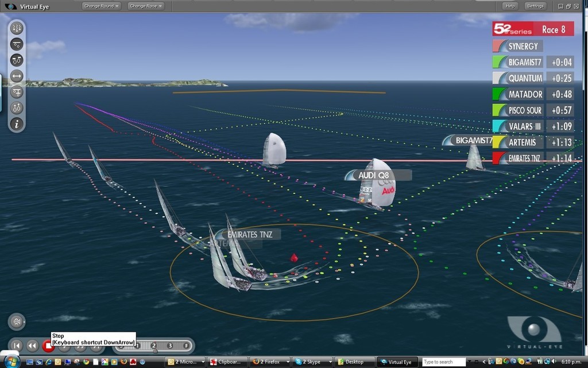Open the 2 Firefox taskbar group
Image resolution: width=588 pixels, height=368 pixels.
point(270,362)
